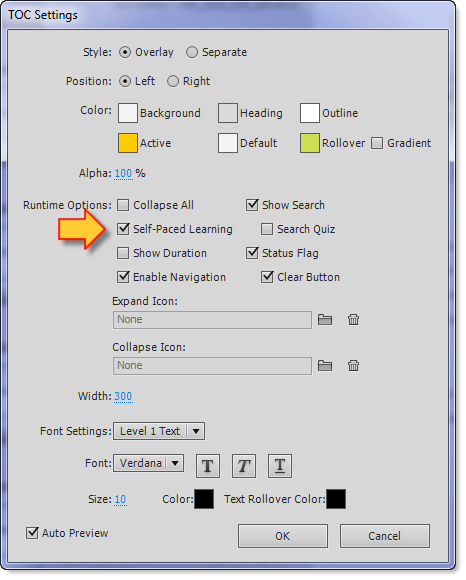Enable the Show Duration checkbox
The image size is (466, 580).
(123, 253)
